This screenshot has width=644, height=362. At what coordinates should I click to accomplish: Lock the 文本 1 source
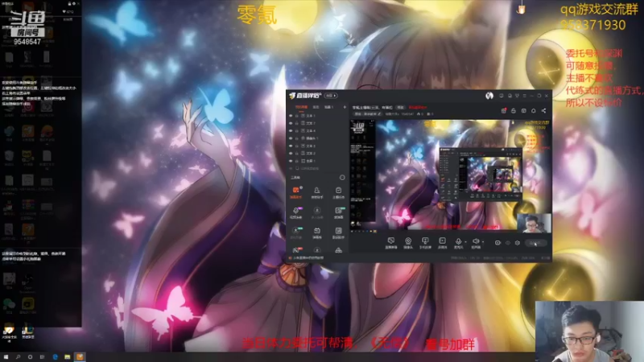[x=297, y=116]
